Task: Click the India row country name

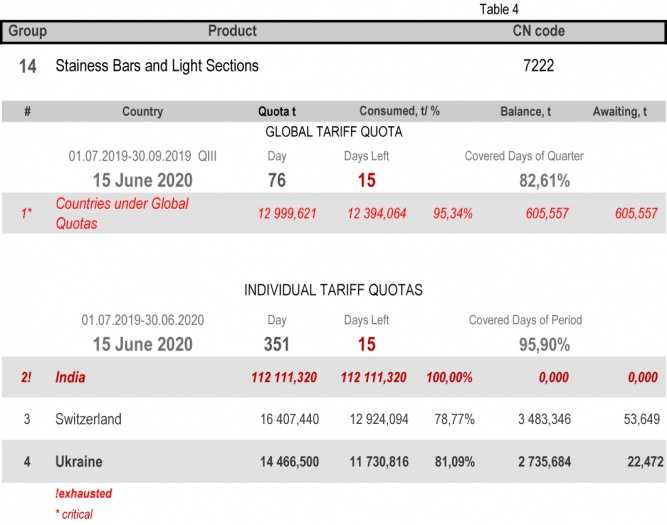Action: 71,377
